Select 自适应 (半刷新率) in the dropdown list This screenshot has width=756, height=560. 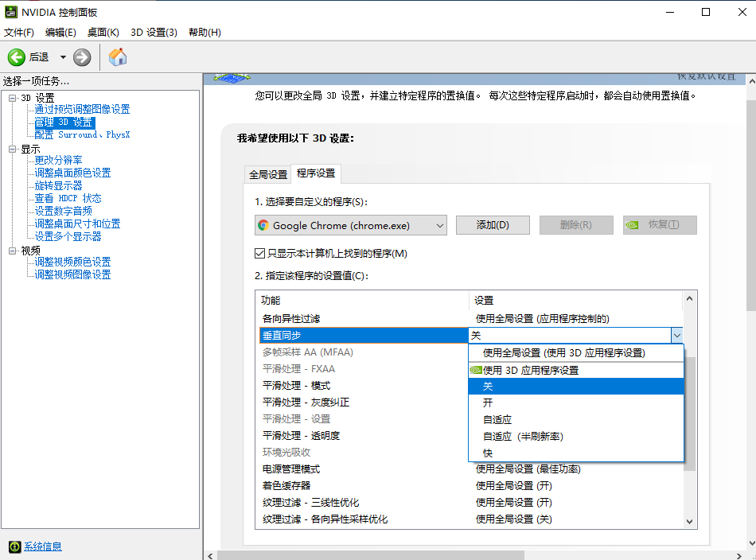523,436
